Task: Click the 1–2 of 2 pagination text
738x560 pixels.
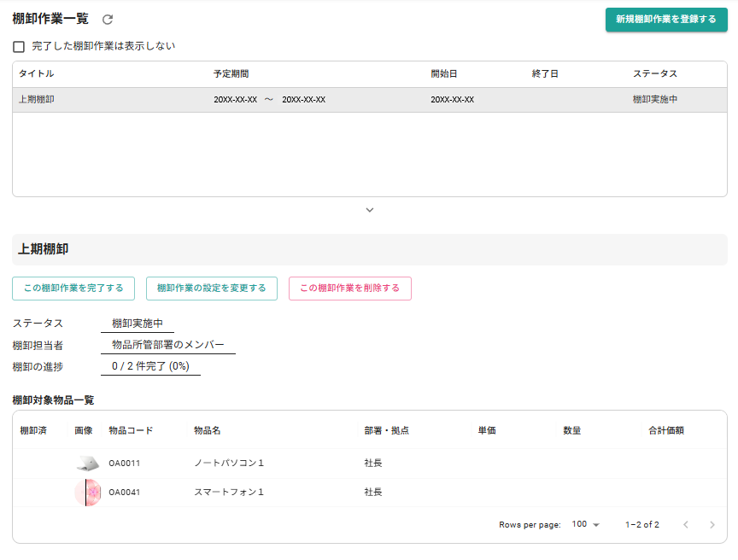Action: [x=642, y=525]
